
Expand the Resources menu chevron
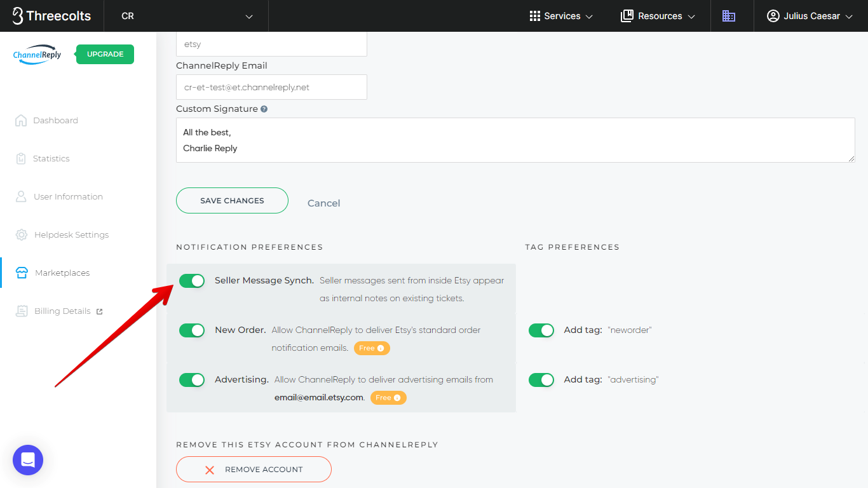691,17
